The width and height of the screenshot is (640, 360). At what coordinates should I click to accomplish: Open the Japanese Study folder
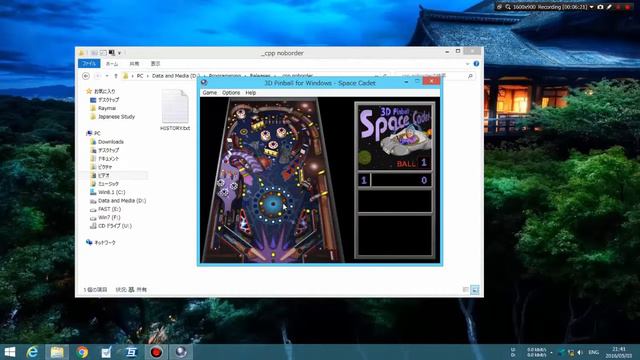pyautogui.click(x=112, y=117)
